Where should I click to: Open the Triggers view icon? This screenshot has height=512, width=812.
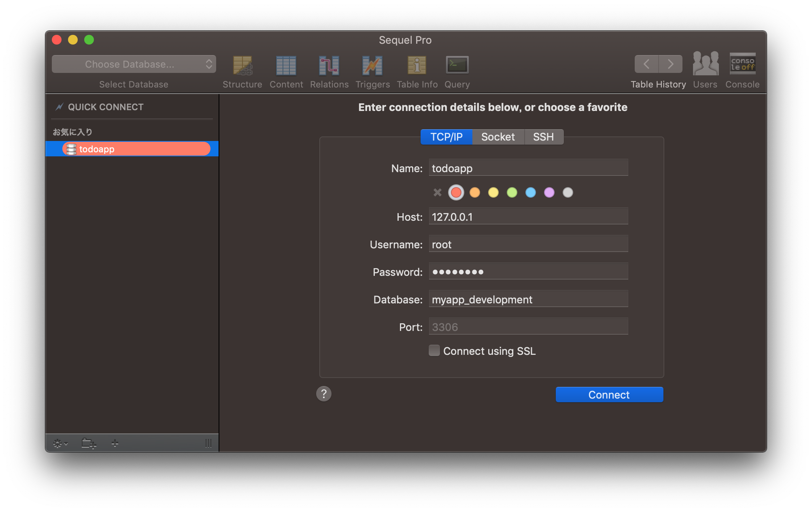click(372, 66)
